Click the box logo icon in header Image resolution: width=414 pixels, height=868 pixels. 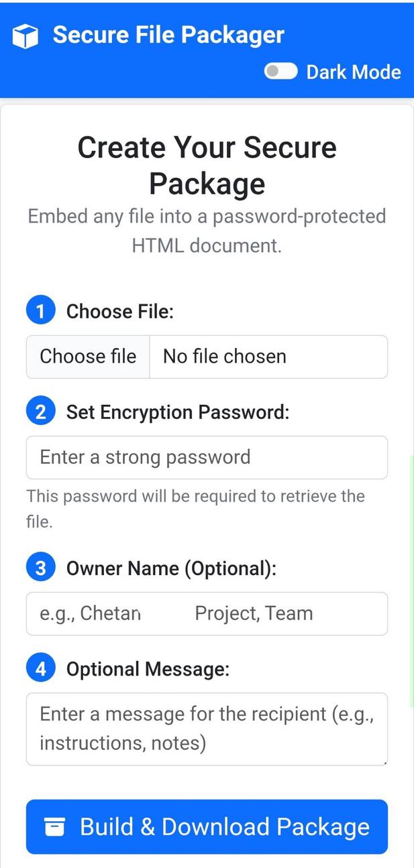coord(25,36)
